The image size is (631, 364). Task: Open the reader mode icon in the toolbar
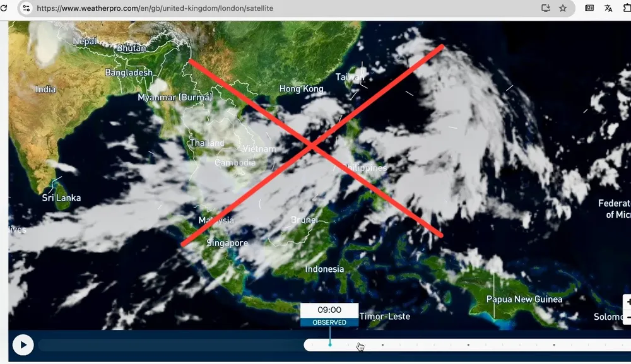[x=589, y=8]
